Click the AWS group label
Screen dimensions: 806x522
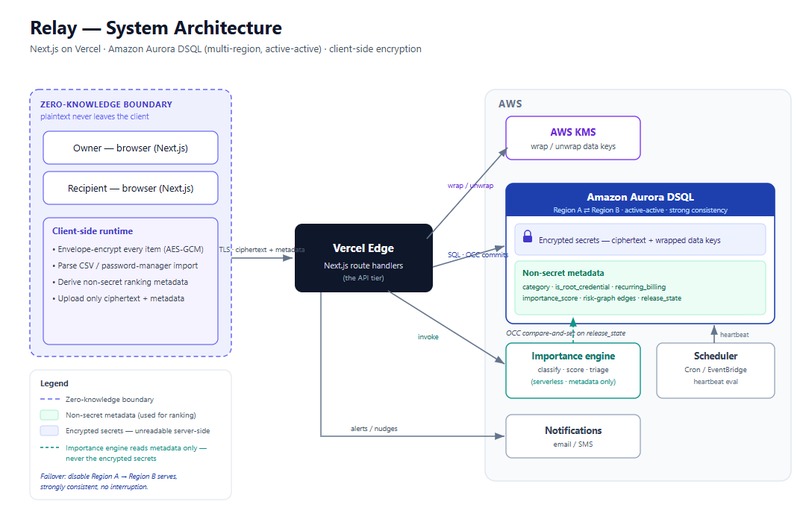tap(510, 104)
